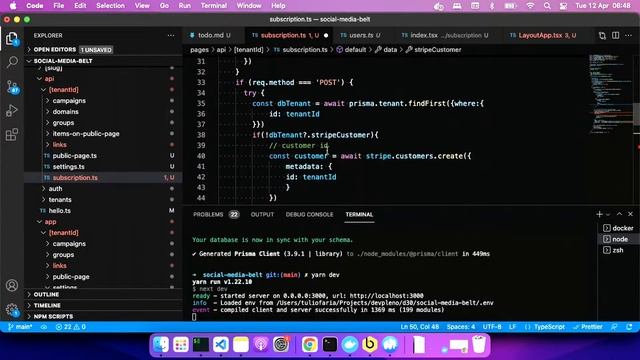The width and height of the screenshot is (640, 360).
Task: Open the Explorer view in activity bar
Action: [12, 39]
